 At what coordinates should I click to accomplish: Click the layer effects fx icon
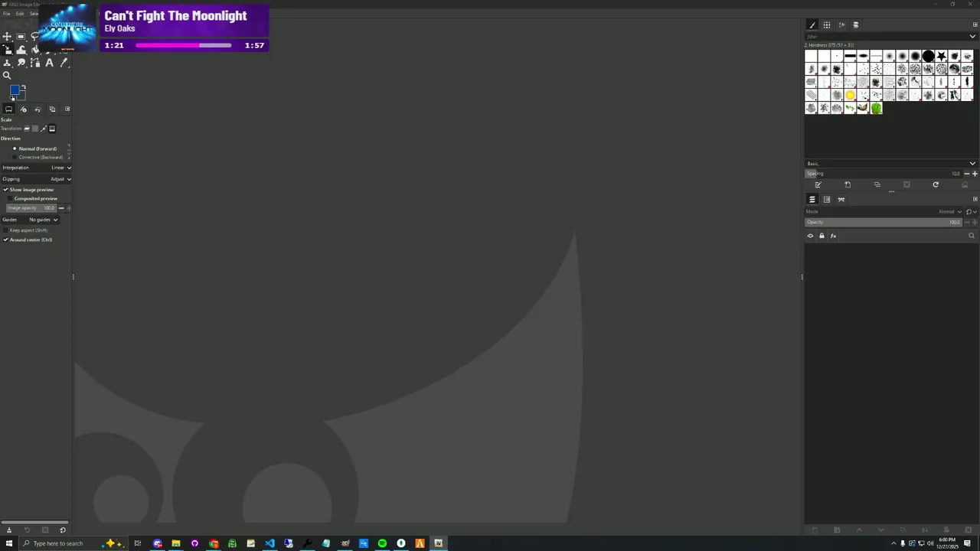(x=833, y=236)
